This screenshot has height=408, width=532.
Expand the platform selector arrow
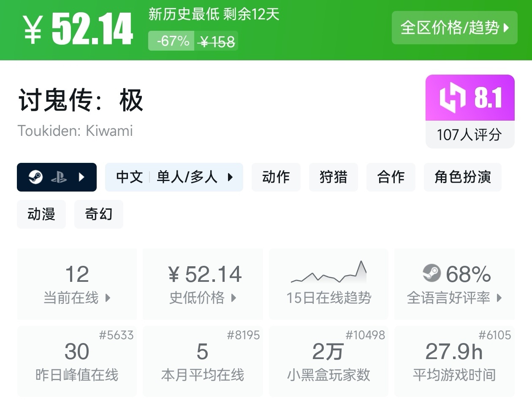pyautogui.click(x=82, y=177)
